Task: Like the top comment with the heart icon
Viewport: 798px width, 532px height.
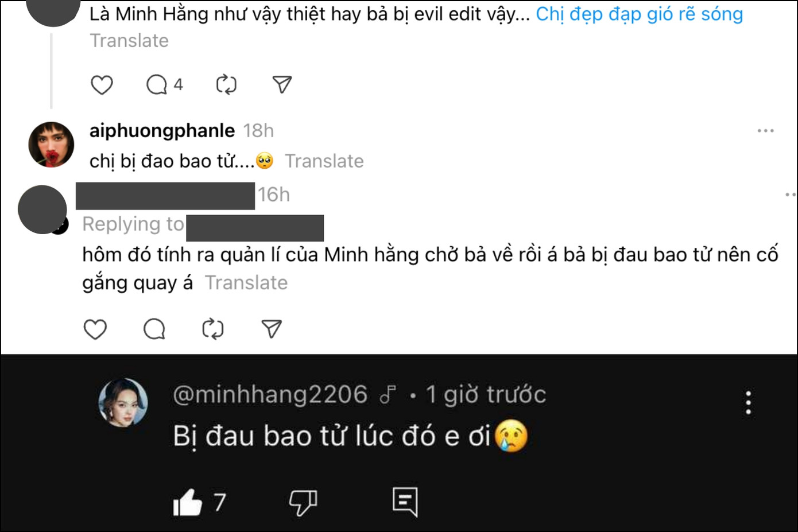Action: 101,84
